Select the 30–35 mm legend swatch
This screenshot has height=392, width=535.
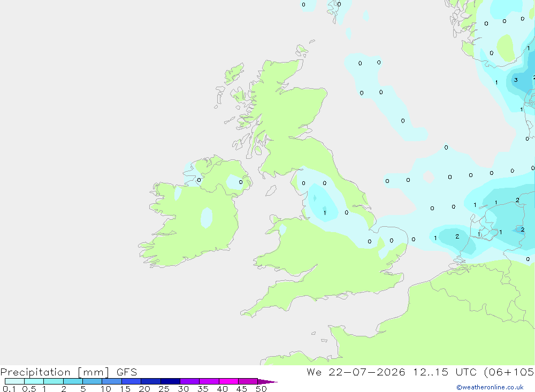[x=190, y=381]
